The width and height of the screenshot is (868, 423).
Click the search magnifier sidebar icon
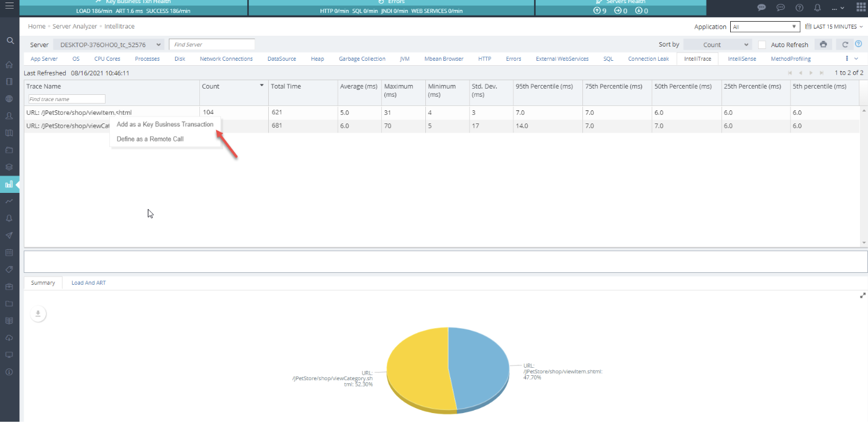click(x=9, y=40)
